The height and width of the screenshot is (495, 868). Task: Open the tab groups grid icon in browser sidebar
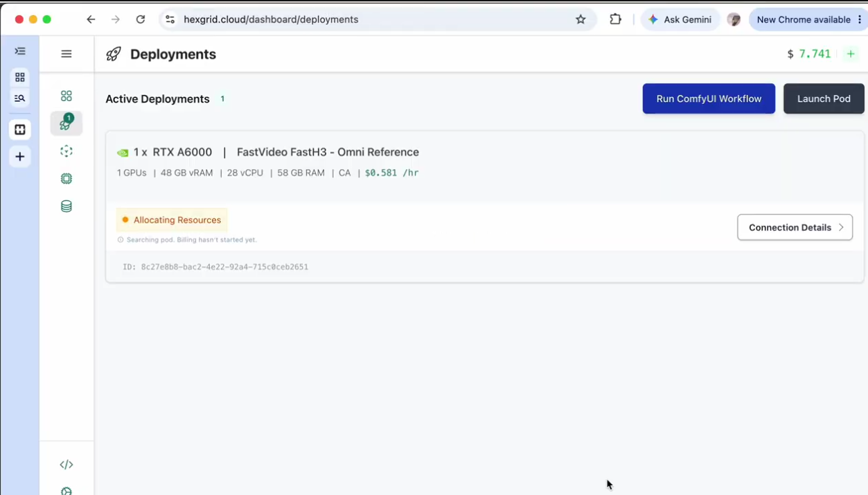[20, 77]
